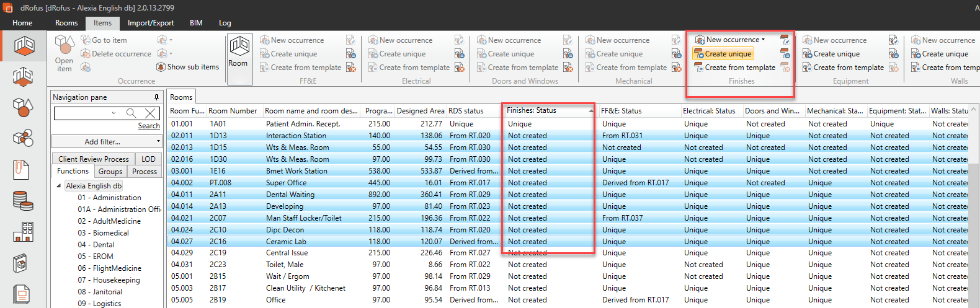Clear search with the X icon
Screen dimensions: 980x308
coord(150,113)
